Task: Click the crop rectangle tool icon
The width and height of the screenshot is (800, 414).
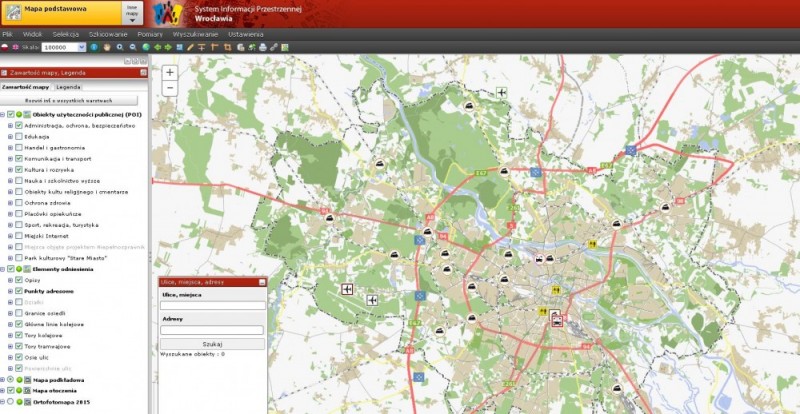Action: pyautogui.click(x=228, y=47)
